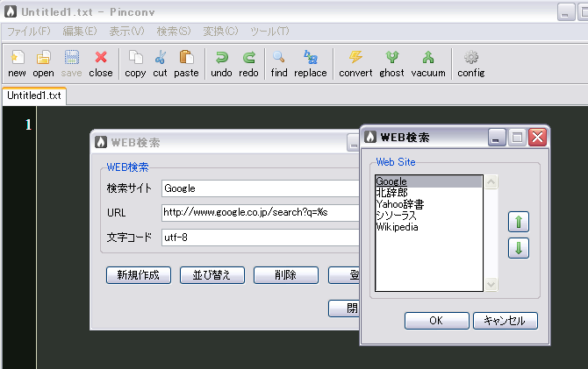The image size is (588, 369).
Task: Move selected site down with green arrow
Action: 519,248
